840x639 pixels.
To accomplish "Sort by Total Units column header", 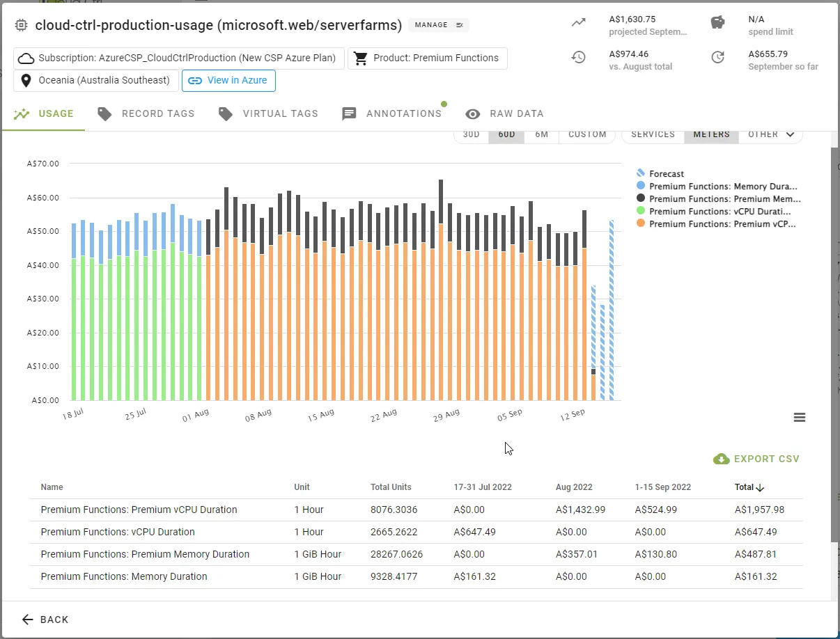I will point(391,487).
